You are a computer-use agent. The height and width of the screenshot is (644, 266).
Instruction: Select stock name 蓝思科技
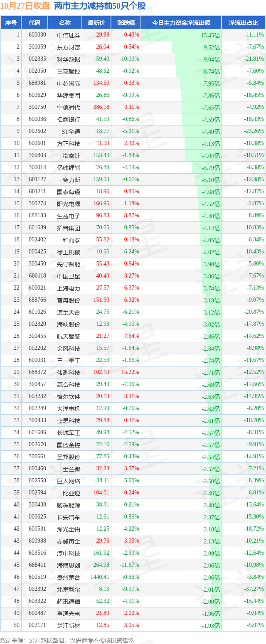(x=69, y=420)
